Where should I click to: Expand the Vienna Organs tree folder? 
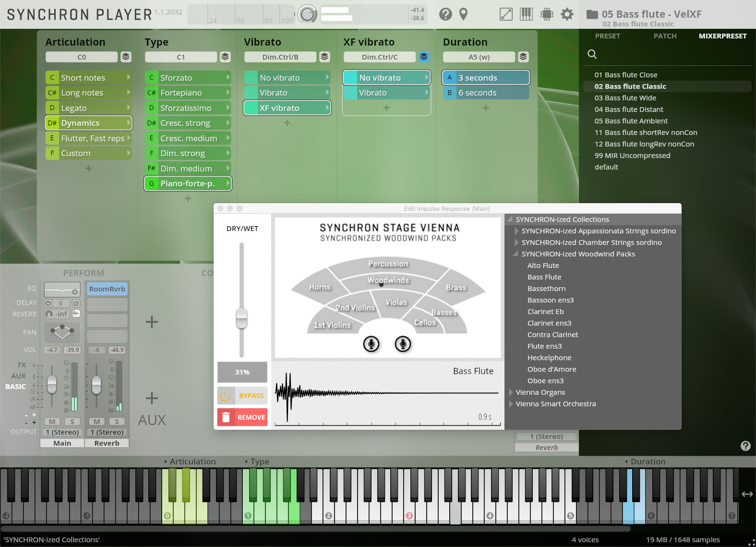coord(511,392)
